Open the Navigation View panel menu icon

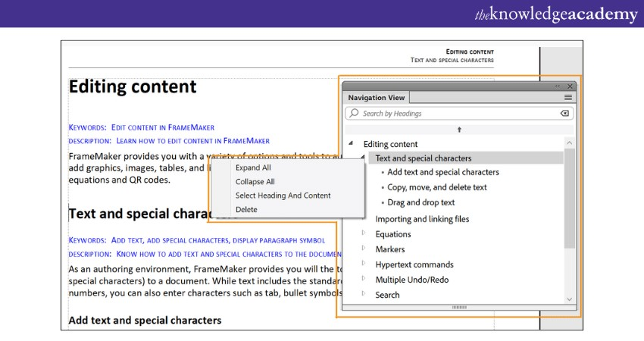tap(568, 98)
